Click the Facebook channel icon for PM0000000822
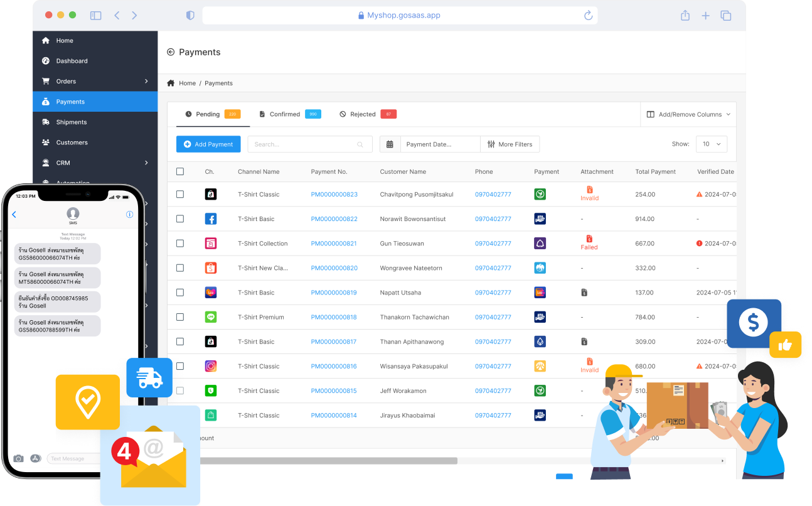The image size is (812, 506). tap(211, 219)
